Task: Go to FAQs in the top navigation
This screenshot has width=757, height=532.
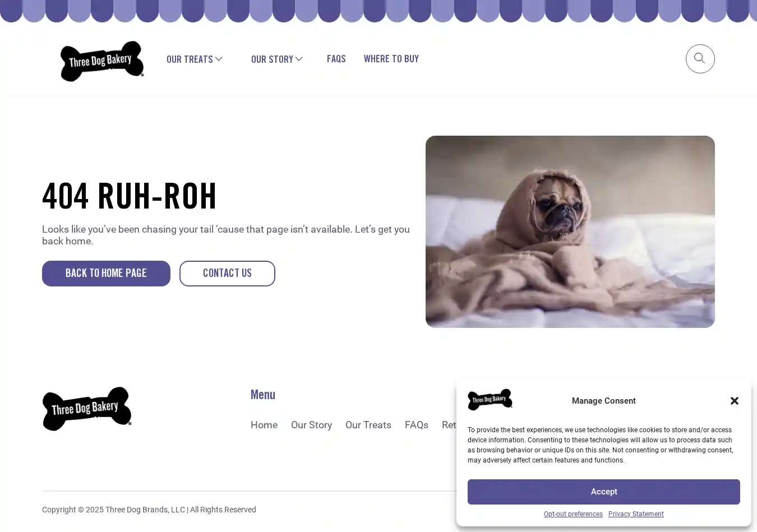Action: 336,59
